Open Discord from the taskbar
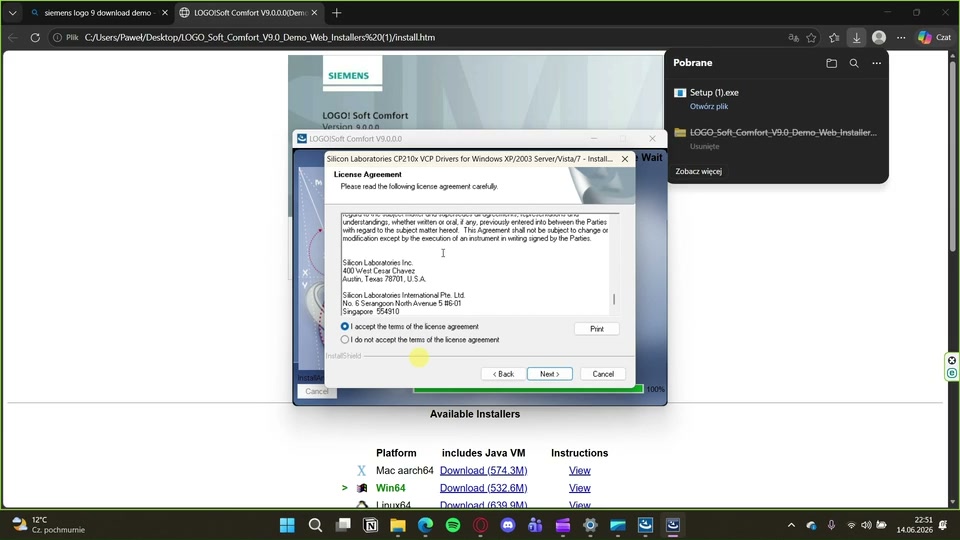Image resolution: width=960 pixels, height=540 pixels. (508, 525)
